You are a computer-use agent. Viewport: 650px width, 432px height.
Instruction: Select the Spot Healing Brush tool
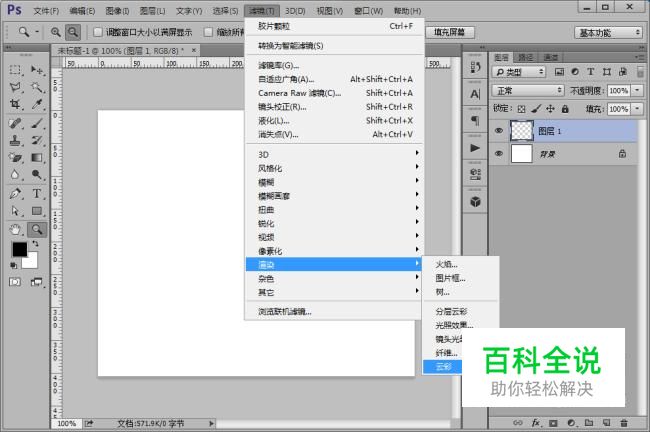[15, 123]
